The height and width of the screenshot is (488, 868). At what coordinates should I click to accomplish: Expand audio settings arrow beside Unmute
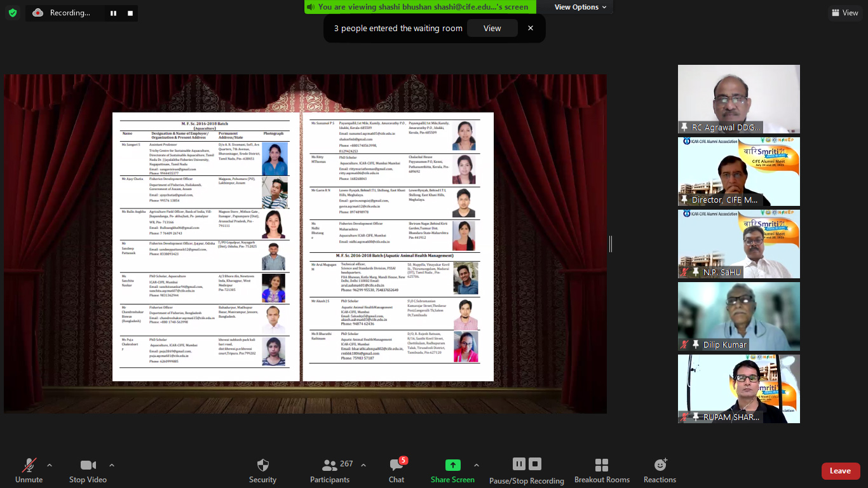tap(50, 465)
